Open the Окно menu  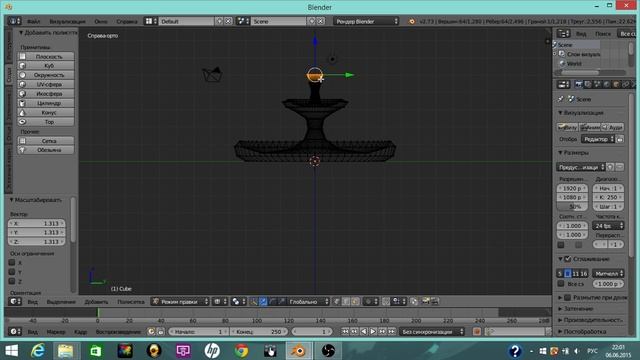[x=101, y=21]
